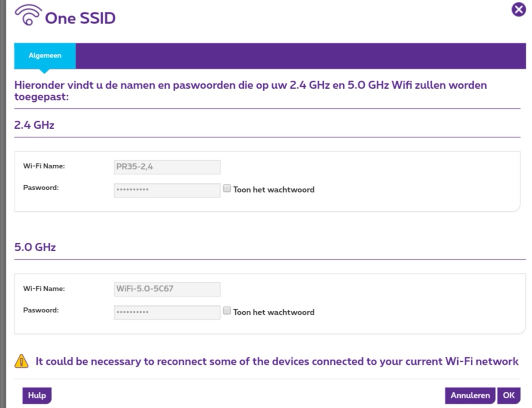This screenshot has height=408, width=532.
Task: Click the 5.0 GHz Paswoord field
Action: [x=167, y=312]
